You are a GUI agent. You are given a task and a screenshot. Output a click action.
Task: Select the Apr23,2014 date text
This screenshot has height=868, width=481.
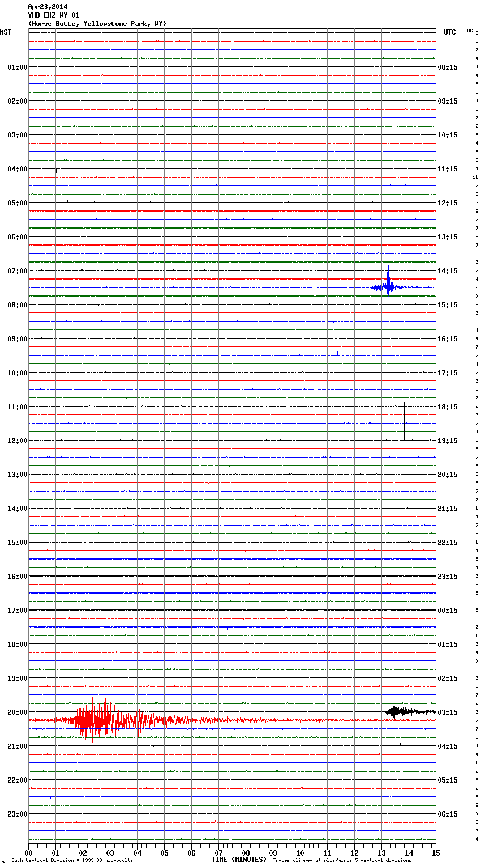(48, 7)
